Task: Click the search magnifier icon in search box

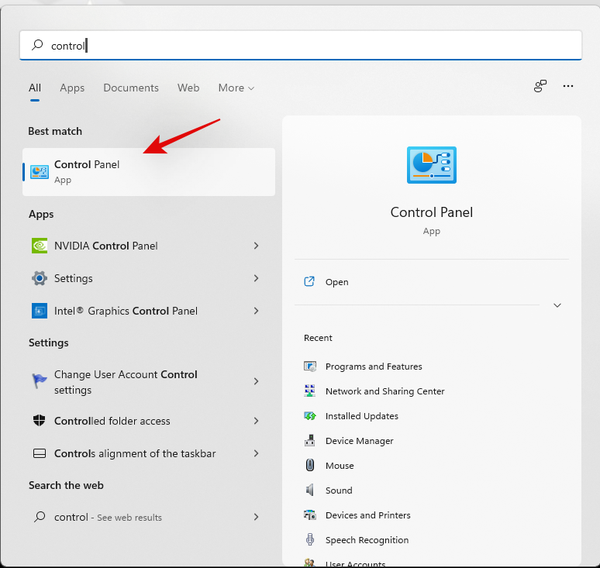Action: click(38, 45)
